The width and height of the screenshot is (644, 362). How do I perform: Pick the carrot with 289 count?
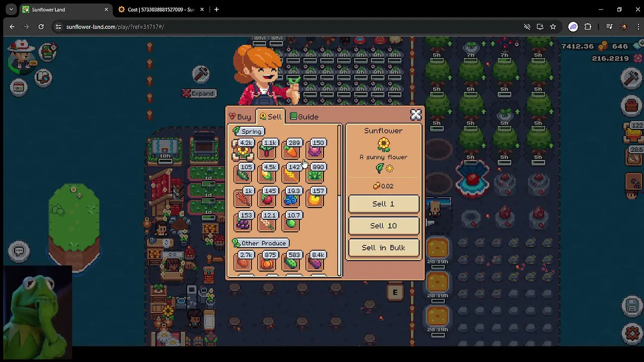(x=292, y=150)
